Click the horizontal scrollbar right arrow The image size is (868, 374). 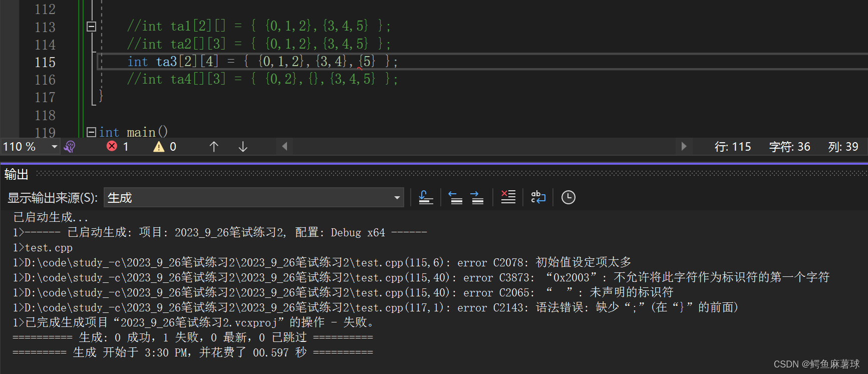(684, 146)
